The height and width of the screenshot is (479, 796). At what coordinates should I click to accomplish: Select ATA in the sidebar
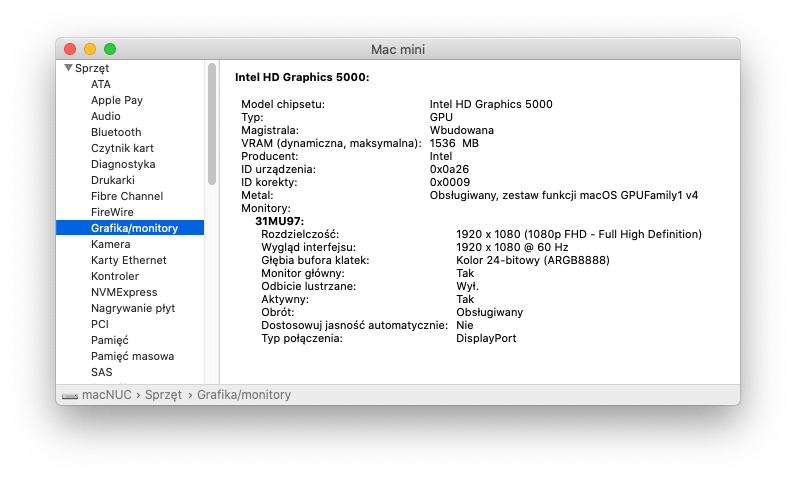pos(101,84)
